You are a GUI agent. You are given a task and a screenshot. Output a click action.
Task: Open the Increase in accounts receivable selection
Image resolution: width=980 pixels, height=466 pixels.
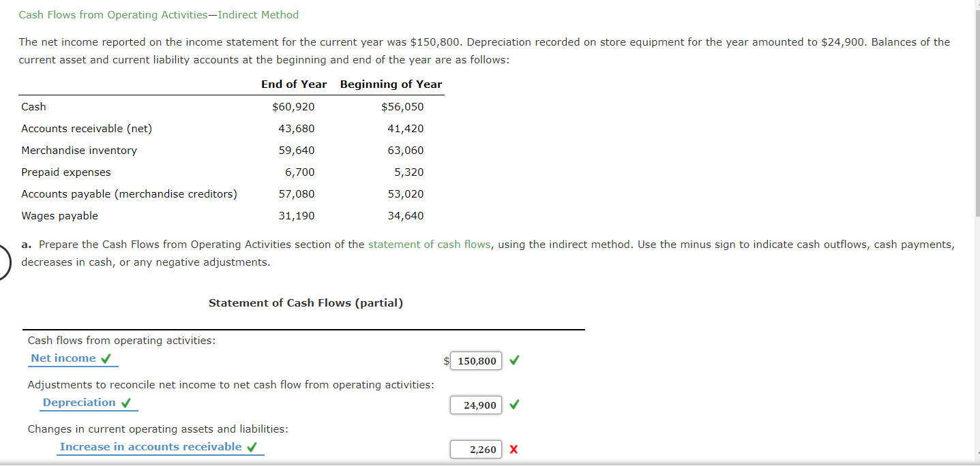150,446
